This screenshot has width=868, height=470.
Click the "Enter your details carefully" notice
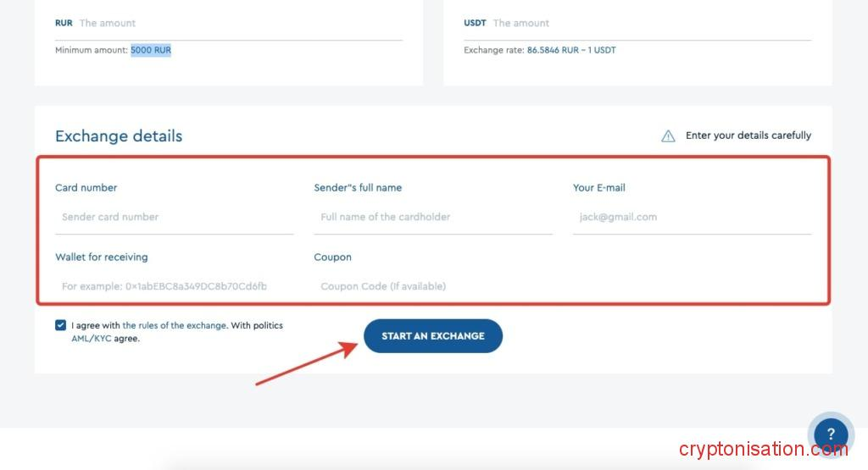[x=748, y=135]
